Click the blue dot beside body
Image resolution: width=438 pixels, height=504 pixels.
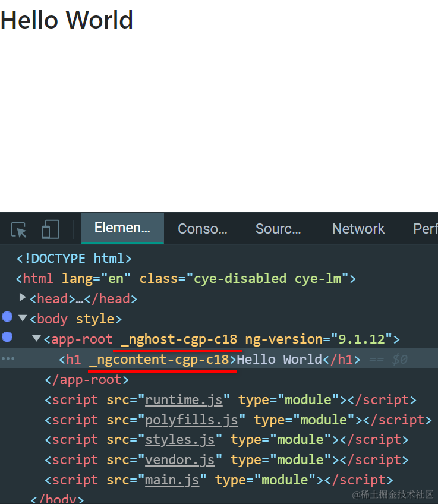point(7,317)
